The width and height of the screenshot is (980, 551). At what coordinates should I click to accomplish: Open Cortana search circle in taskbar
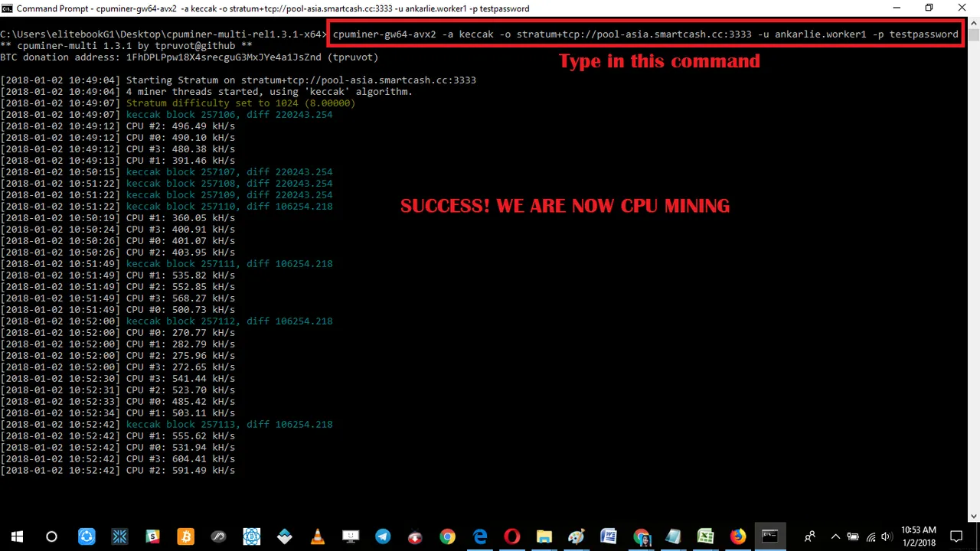click(51, 536)
